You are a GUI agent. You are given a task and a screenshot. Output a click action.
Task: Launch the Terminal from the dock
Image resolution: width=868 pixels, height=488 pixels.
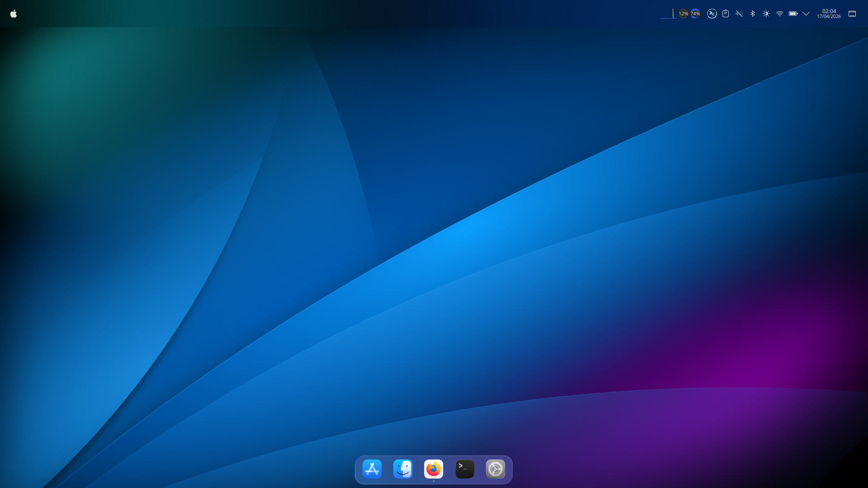465,469
